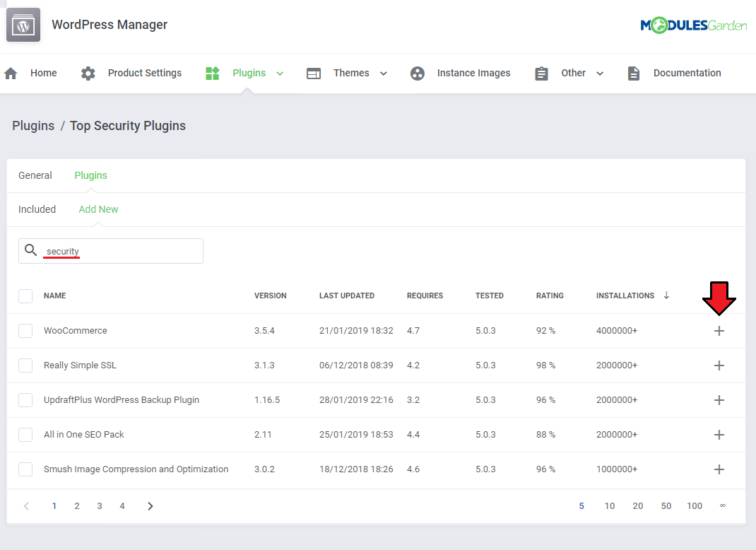Show 5 entries per page
756x550 pixels.
(581, 506)
